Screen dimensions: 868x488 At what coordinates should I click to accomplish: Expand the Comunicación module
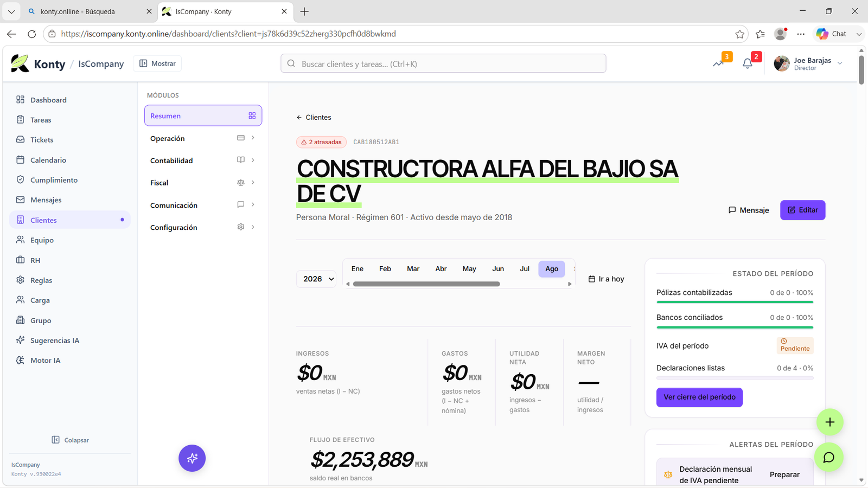click(x=203, y=205)
